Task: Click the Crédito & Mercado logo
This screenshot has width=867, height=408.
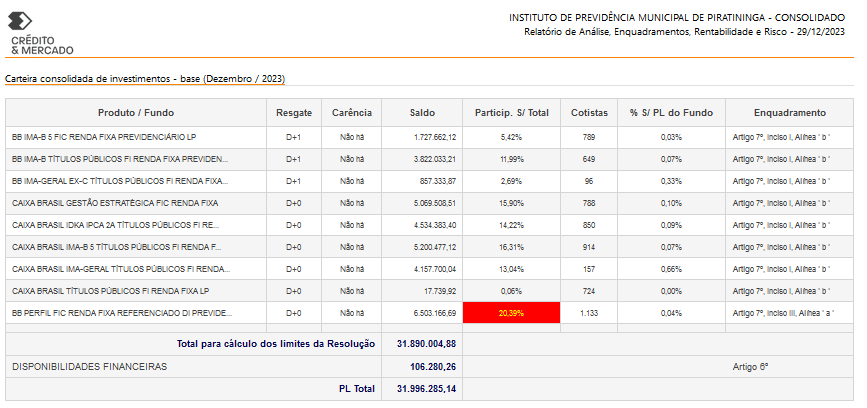Action: (40, 34)
